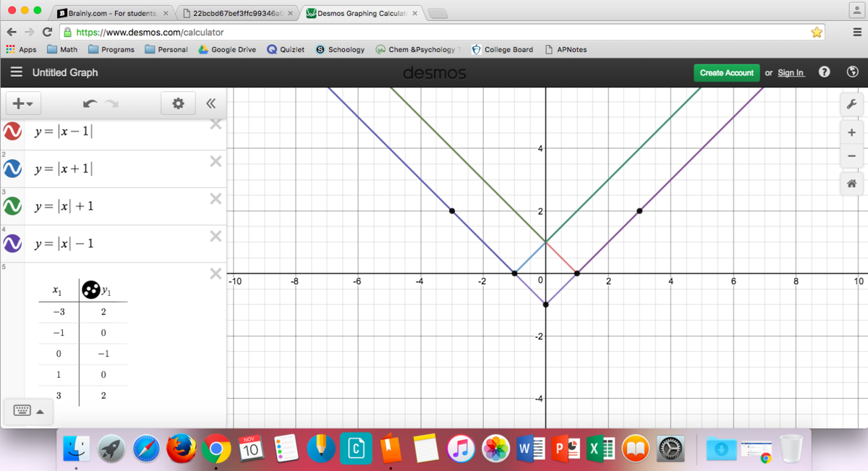Open System Preferences from the Dock
The image size is (868, 471).
coord(671,449)
